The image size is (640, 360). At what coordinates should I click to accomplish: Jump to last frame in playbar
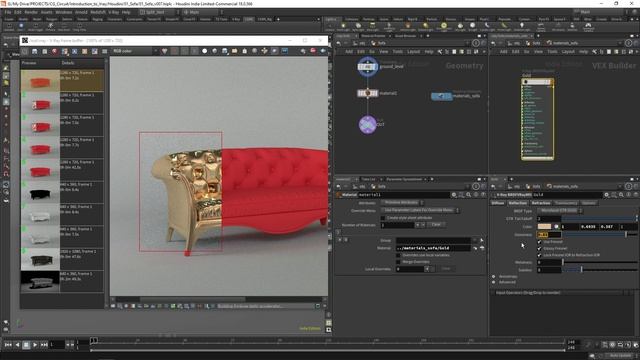click(44, 345)
